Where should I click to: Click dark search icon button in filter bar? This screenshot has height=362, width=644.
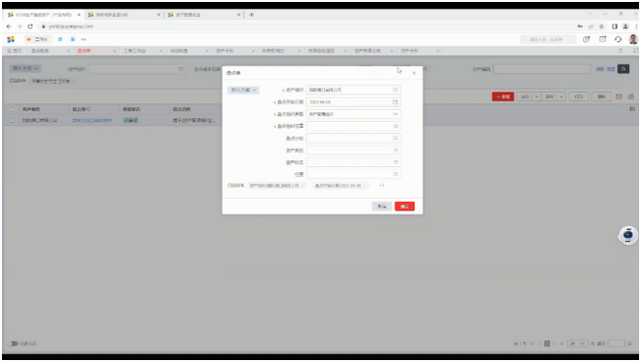(x=623, y=69)
